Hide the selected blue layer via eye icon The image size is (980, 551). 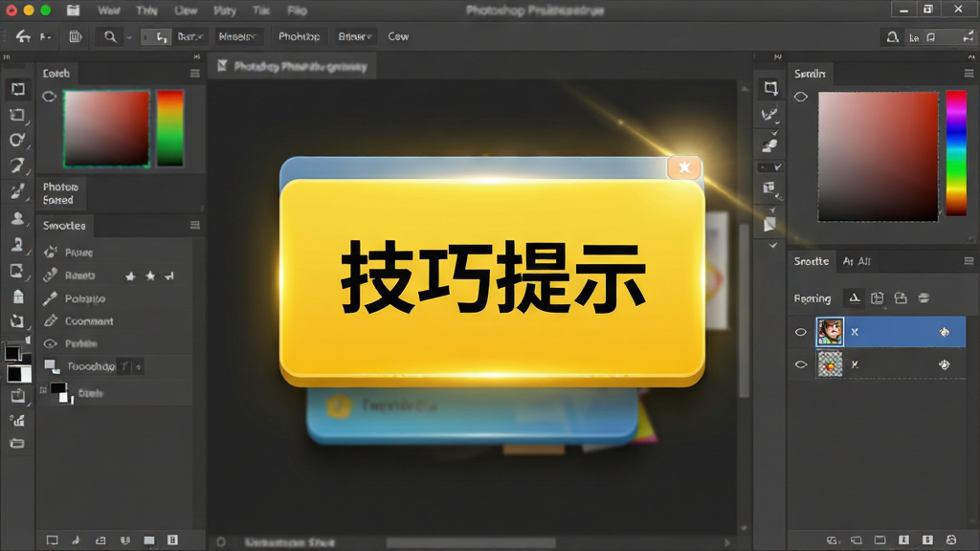click(x=801, y=332)
